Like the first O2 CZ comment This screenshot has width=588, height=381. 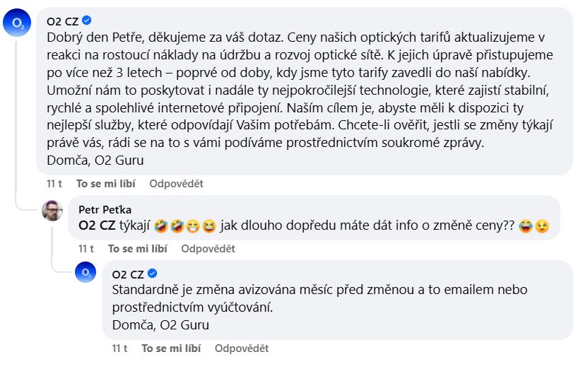(x=105, y=184)
